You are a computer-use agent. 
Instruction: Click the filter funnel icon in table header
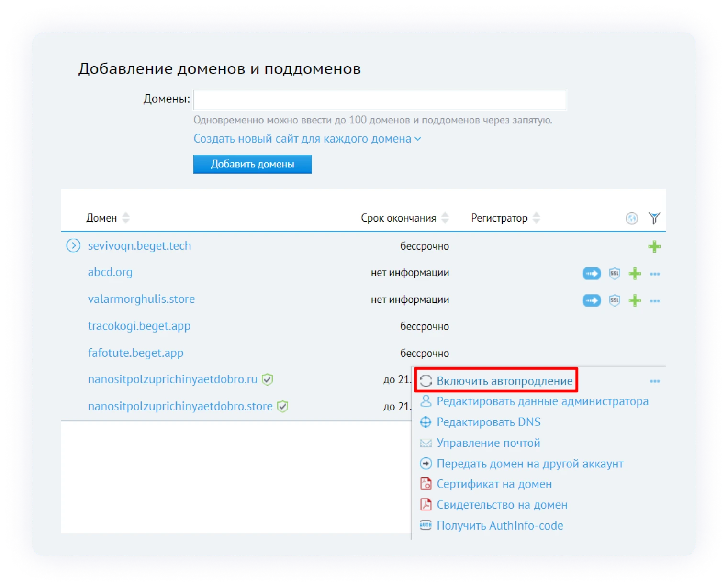point(654,218)
